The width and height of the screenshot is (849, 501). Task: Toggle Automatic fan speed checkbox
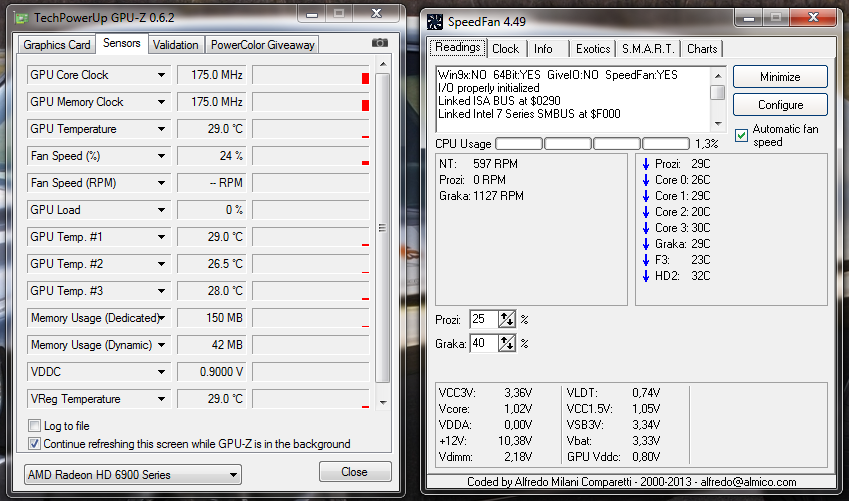pyautogui.click(x=741, y=135)
